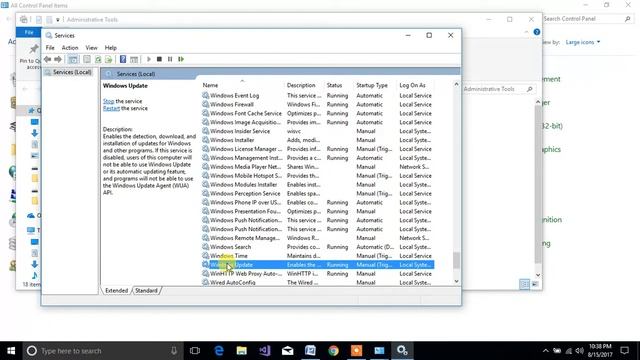Select the Windows Time service row
Image resolution: width=640 pixels, height=360 pixels.
(x=318, y=256)
